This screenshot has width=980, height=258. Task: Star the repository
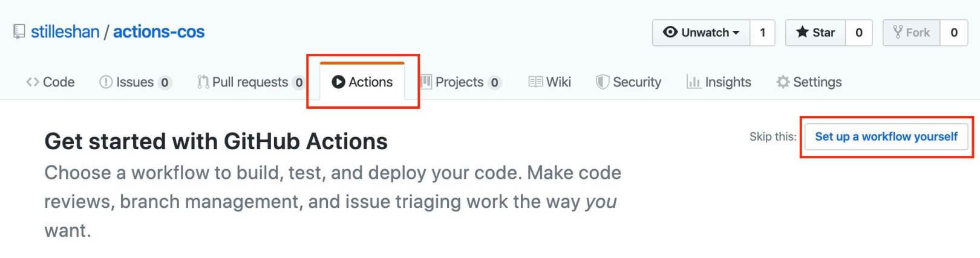coord(815,33)
